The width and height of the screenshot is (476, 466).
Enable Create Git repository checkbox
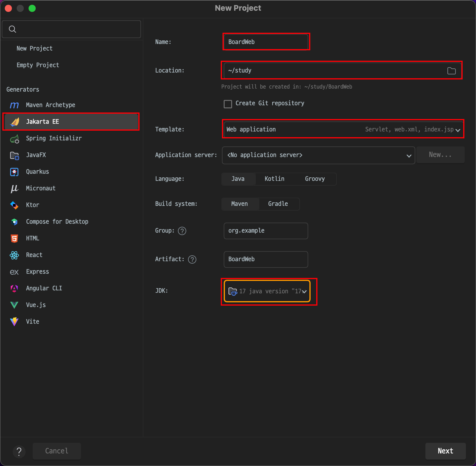tap(228, 104)
